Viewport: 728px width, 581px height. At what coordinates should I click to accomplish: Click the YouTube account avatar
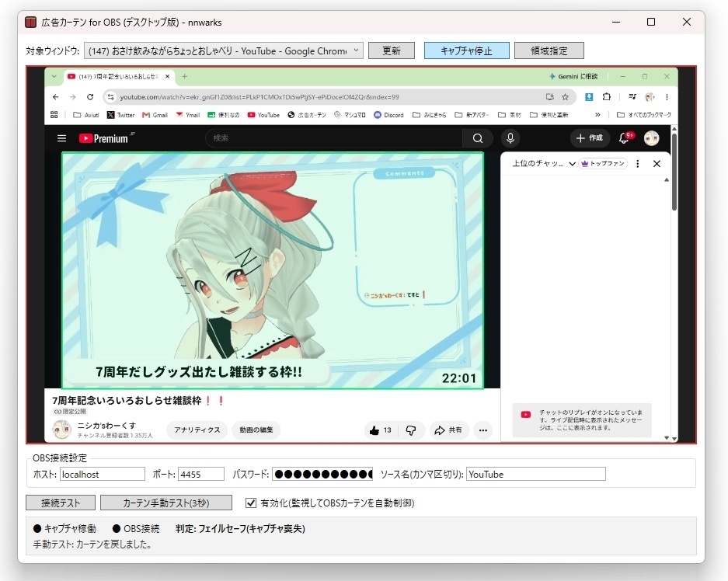(x=651, y=137)
